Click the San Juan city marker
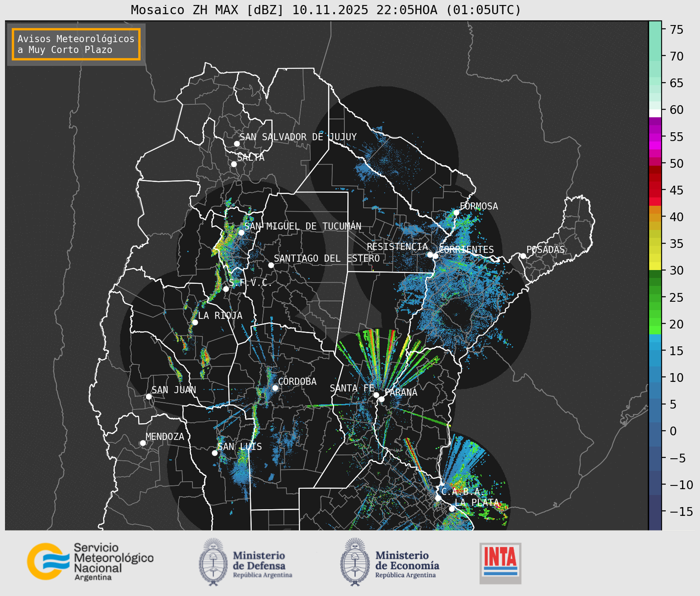 [149, 396]
